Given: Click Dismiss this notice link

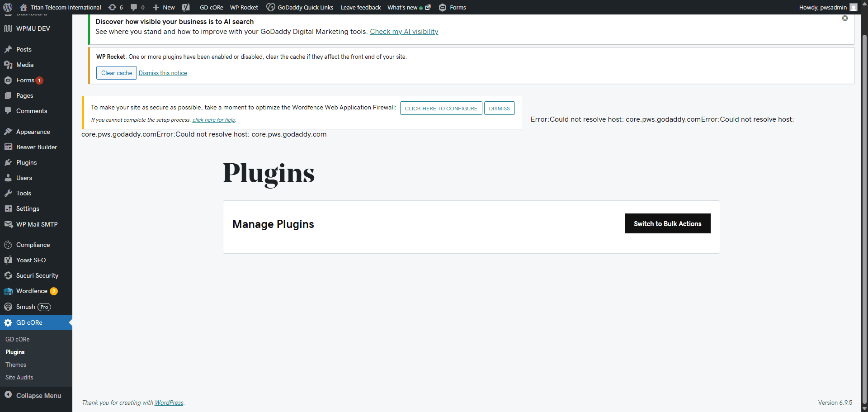Looking at the screenshot, I should click(x=163, y=73).
